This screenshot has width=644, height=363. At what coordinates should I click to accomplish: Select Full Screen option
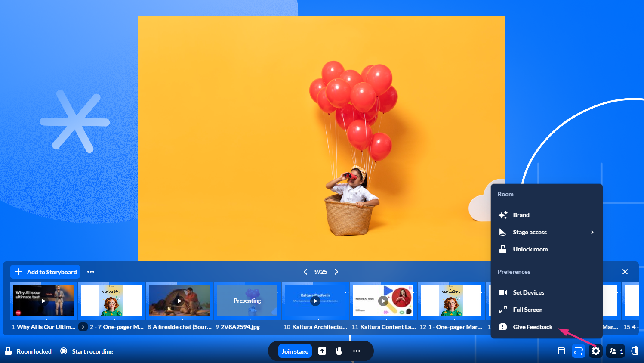[x=546, y=310]
